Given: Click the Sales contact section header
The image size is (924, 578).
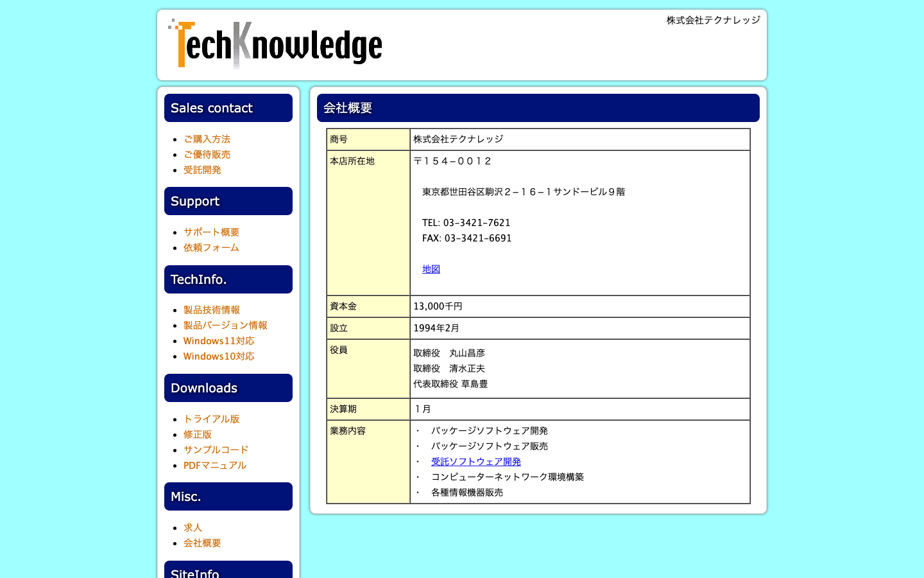Looking at the screenshot, I should tap(228, 108).
